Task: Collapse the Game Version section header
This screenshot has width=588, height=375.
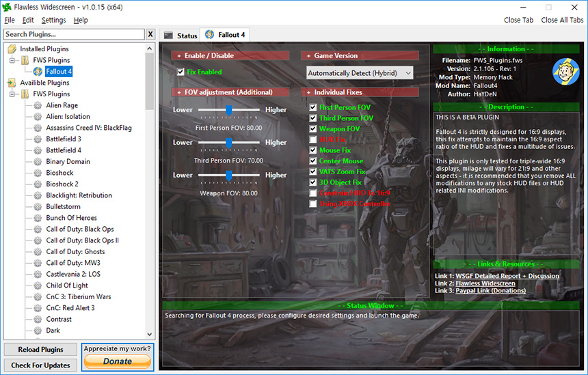Action: point(360,55)
